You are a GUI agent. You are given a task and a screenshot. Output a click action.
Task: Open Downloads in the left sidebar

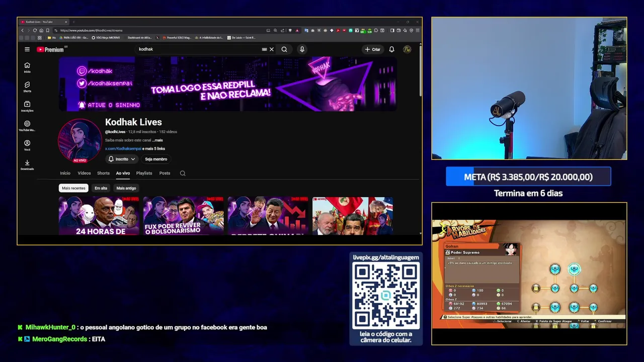click(27, 165)
